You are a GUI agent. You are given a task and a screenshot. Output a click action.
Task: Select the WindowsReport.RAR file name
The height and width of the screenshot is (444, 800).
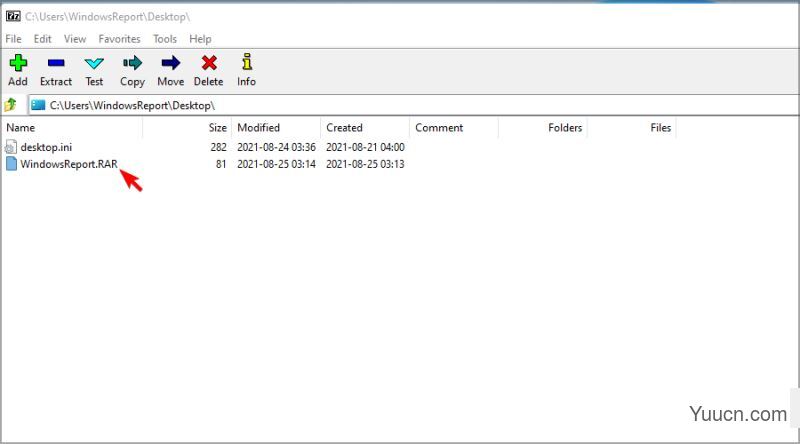click(x=69, y=164)
